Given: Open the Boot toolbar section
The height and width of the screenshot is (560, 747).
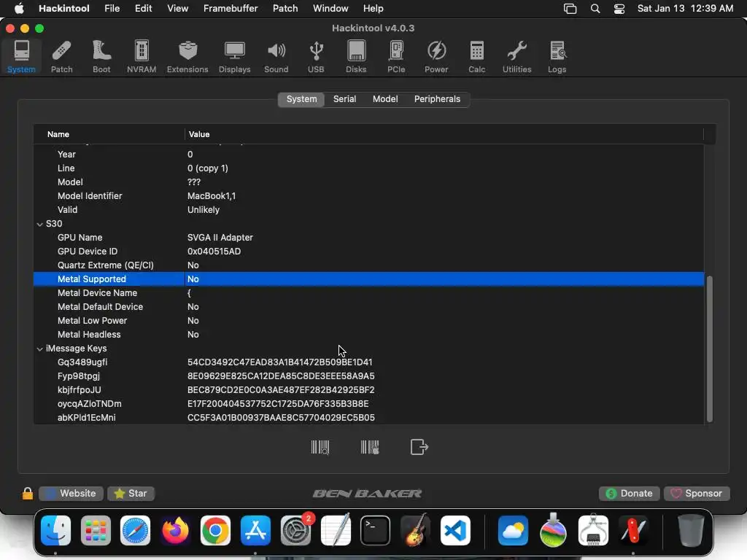Looking at the screenshot, I should [101, 57].
